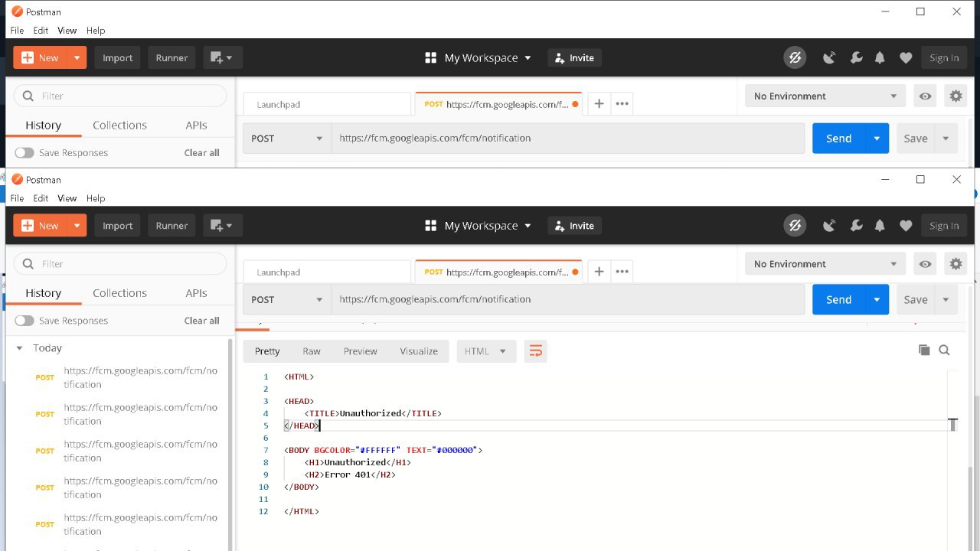Open the File menu in front window
Screen dimensions: 980x551
coord(17,198)
